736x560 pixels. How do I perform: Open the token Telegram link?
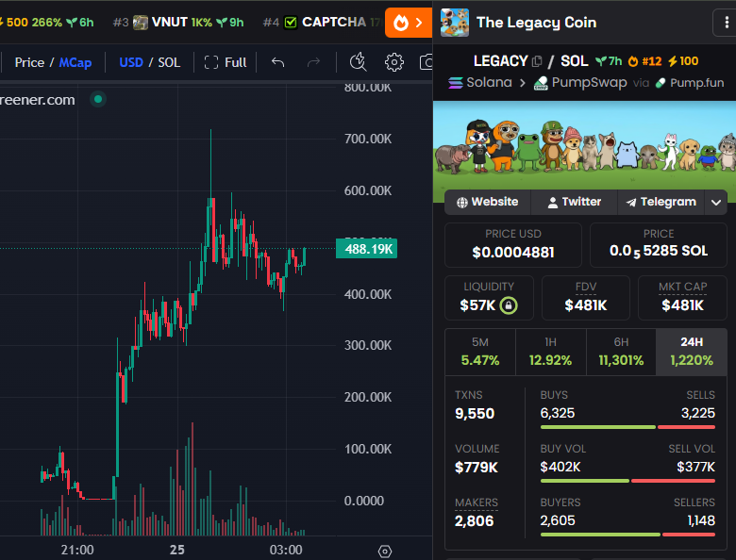tap(661, 202)
